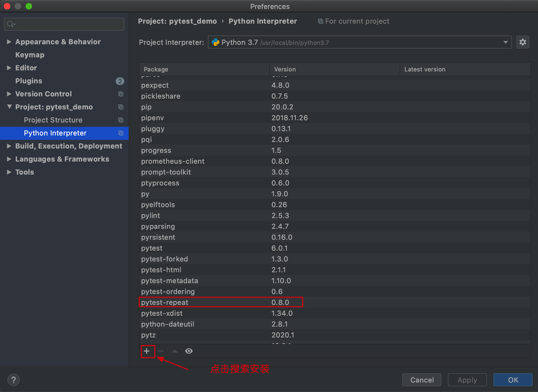Click the search magnifier icon
538x392 pixels.
point(11,24)
